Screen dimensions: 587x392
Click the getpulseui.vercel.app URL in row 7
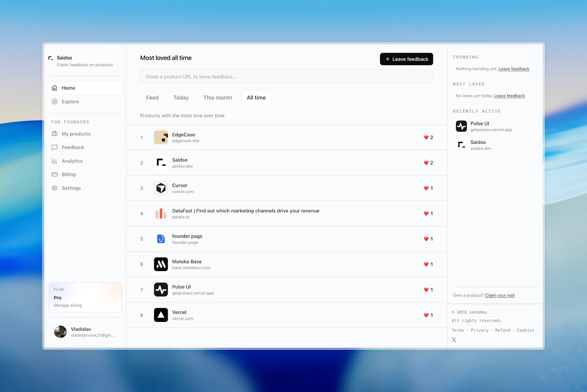pos(193,293)
